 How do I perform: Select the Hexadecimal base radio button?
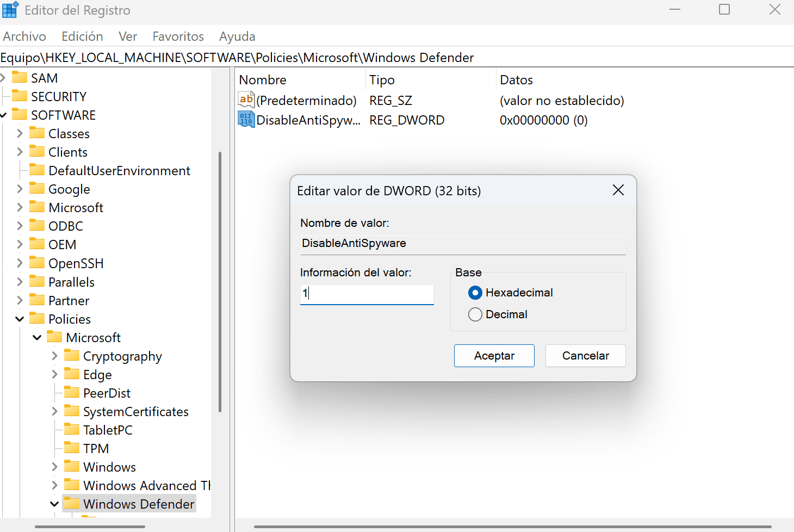(x=475, y=292)
